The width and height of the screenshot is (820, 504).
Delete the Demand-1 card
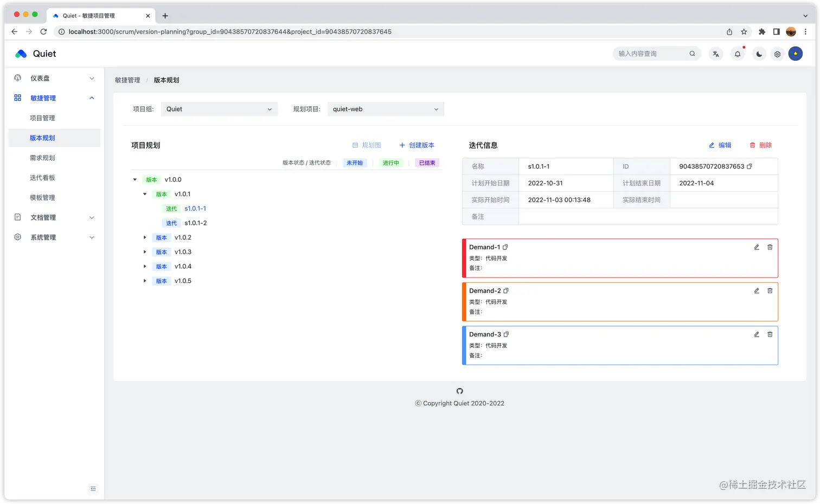click(770, 247)
